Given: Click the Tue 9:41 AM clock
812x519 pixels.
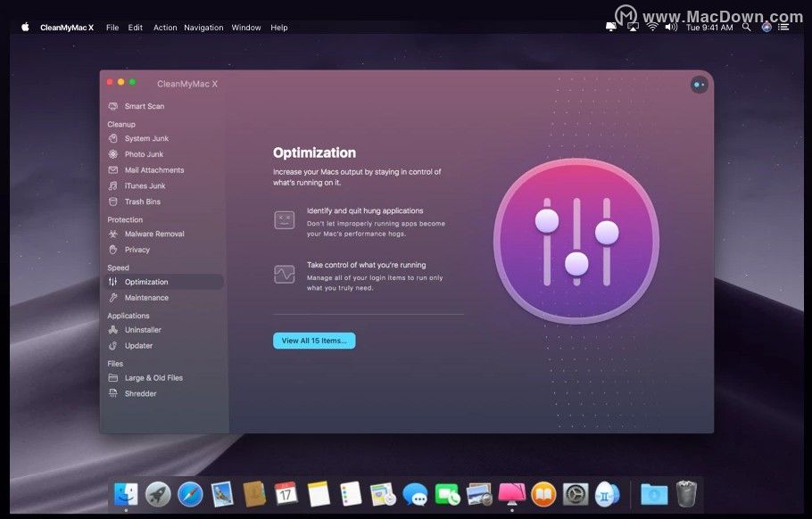Looking at the screenshot, I should point(709,28).
